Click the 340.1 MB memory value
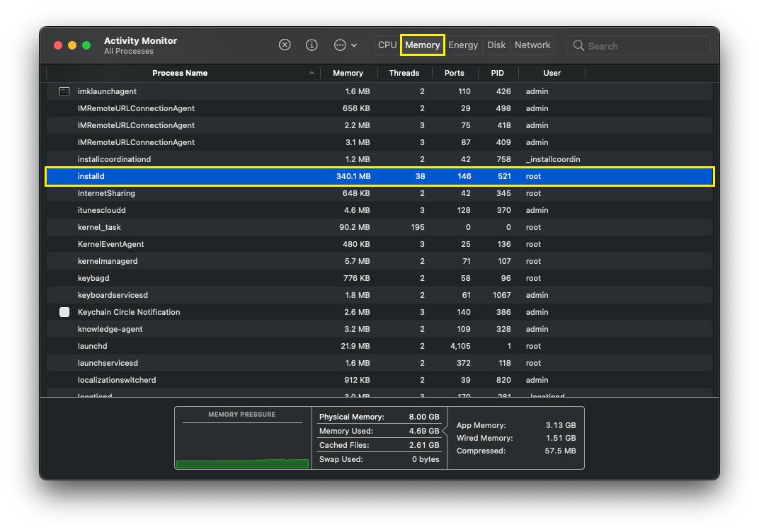 tap(353, 177)
